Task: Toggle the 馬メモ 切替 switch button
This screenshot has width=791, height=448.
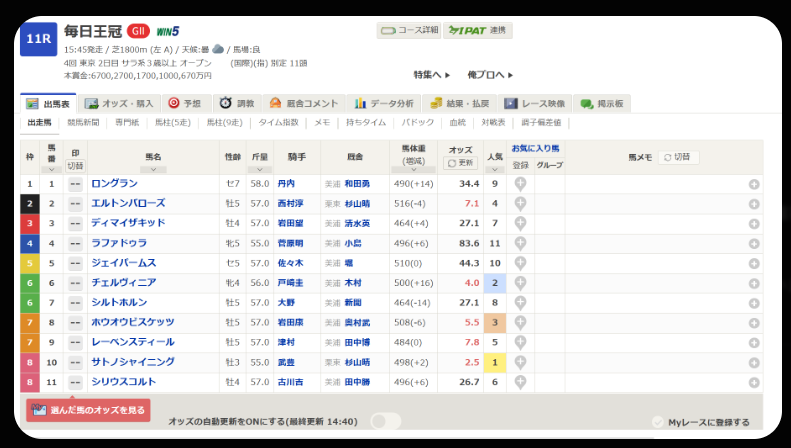Action: pyautogui.click(x=678, y=157)
